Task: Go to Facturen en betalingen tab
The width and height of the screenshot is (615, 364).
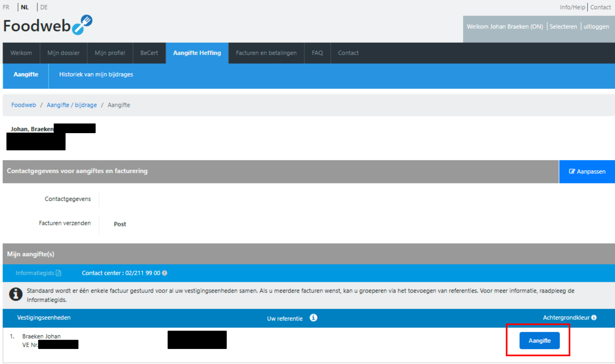Action: pos(266,53)
